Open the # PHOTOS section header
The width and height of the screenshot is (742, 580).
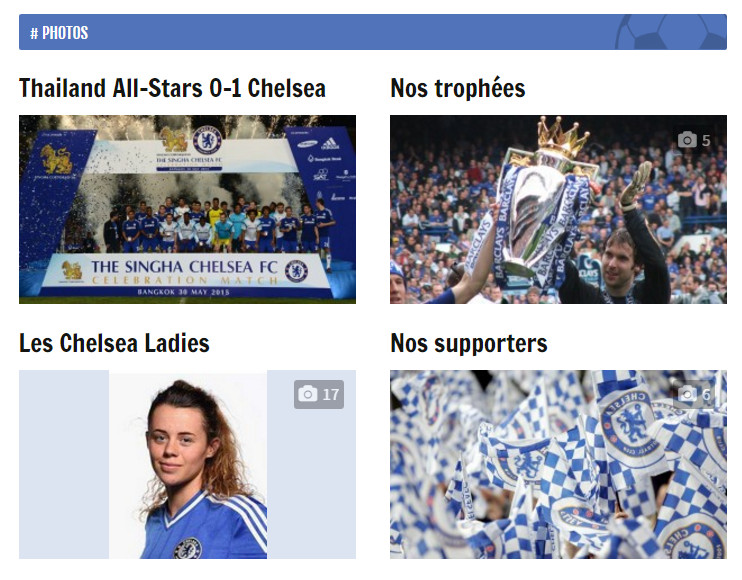tap(59, 33)
